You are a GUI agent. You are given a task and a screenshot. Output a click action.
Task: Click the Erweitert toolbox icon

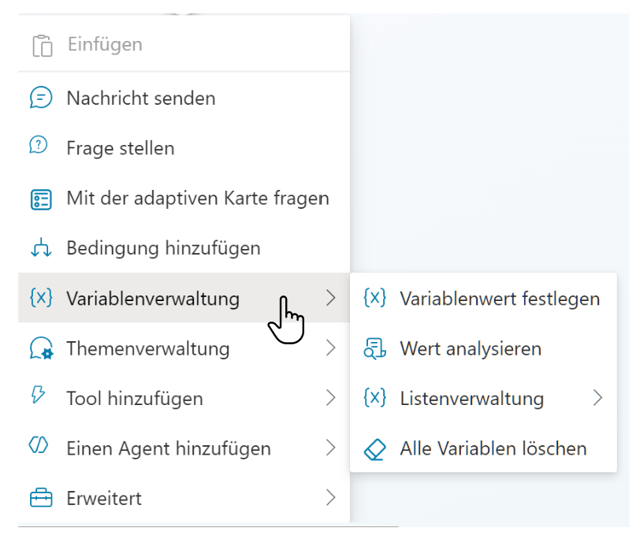click(41, 498)
